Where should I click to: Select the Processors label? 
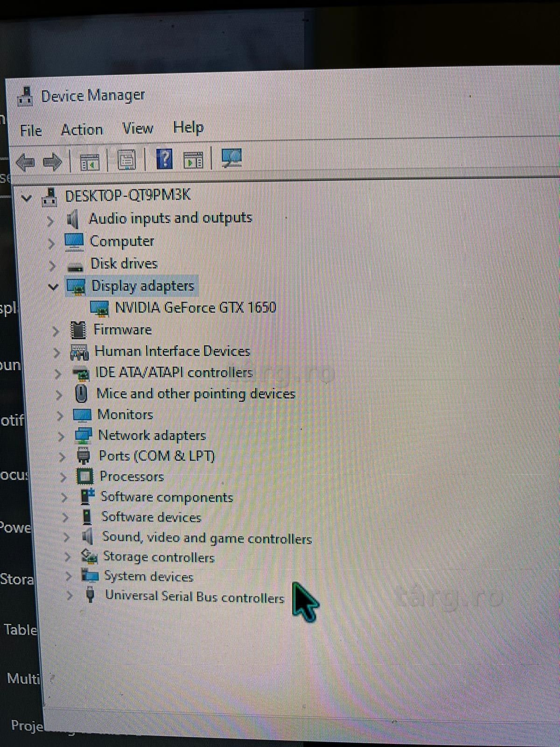(x=132, y=476)
